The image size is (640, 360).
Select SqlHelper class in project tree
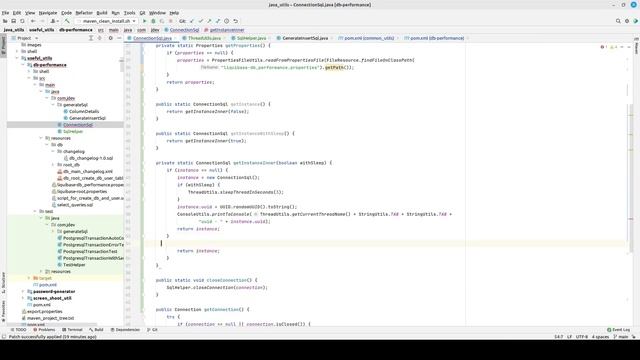point(73,131)
